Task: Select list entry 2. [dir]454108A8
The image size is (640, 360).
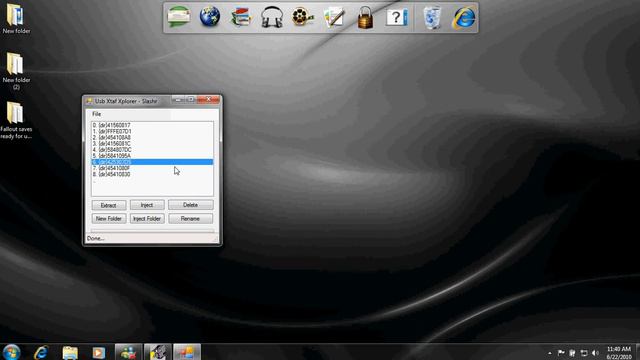Action: 152,138
